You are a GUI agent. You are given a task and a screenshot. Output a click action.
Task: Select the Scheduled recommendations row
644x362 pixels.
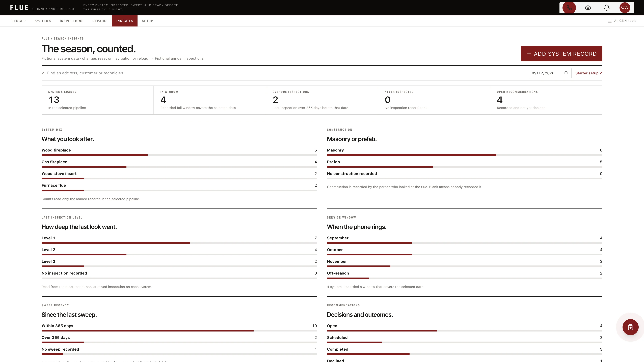coord(465,340)
